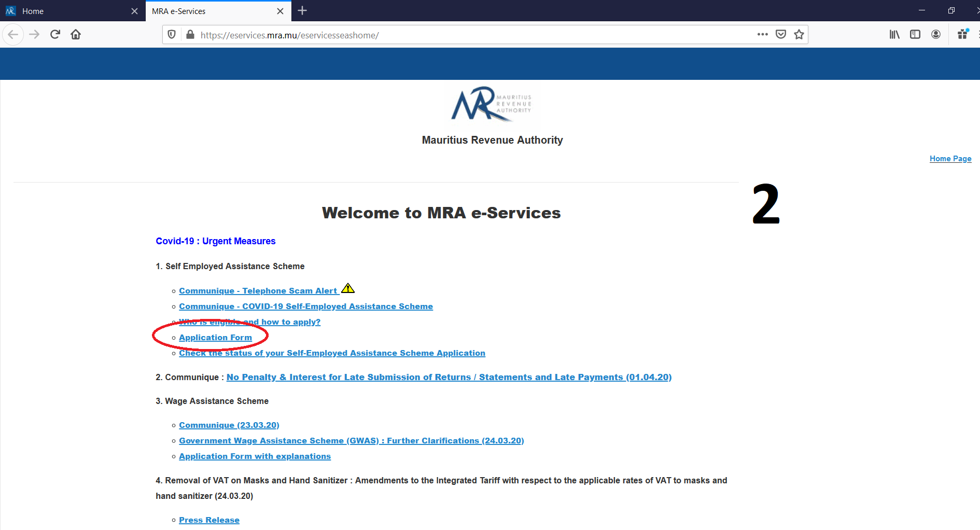Screen dimensions: 980x530
Task: Open COVID-19 Self-Employed Assistance Scheme communique
Action: pos(306,306)
